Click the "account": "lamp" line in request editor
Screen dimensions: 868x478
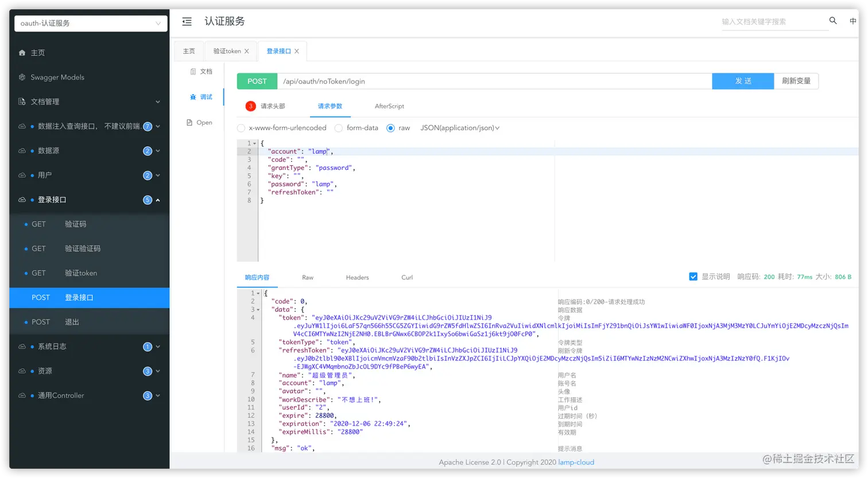[x=300, y=151]
